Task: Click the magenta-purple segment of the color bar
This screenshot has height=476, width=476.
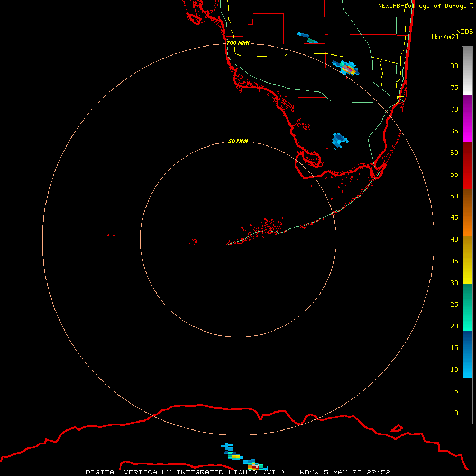Action: point(467,118)
